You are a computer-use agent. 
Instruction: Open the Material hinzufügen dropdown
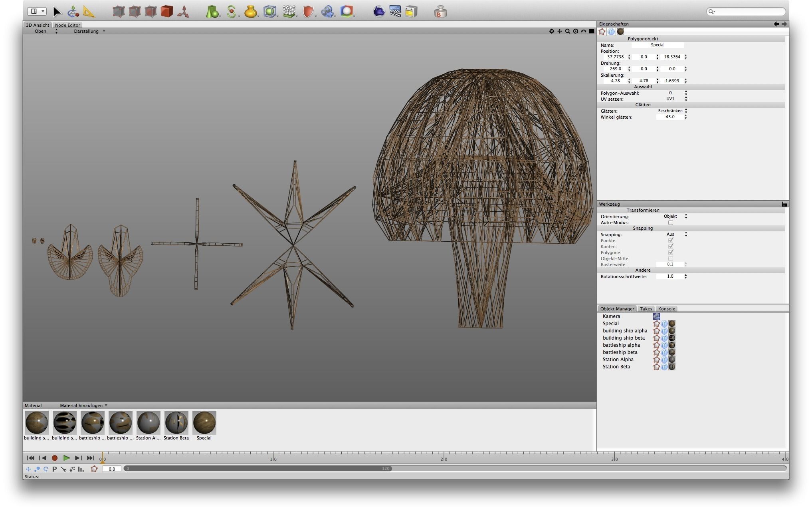83,406
